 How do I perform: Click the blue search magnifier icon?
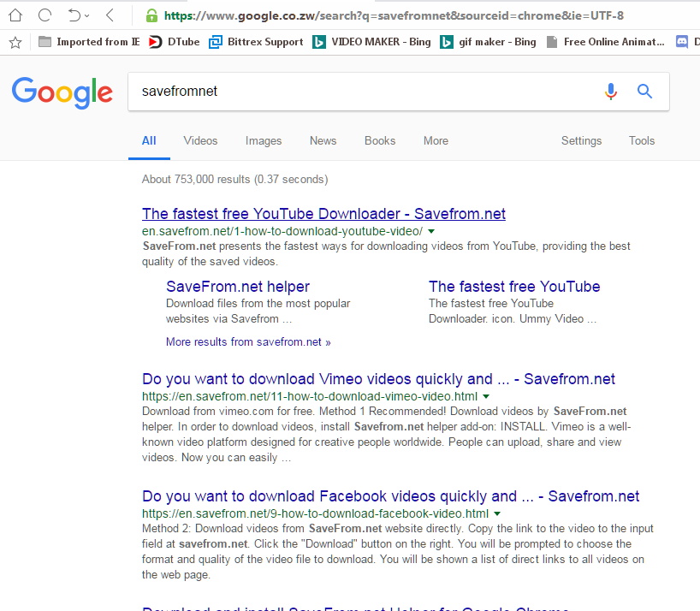pos(644,92)
